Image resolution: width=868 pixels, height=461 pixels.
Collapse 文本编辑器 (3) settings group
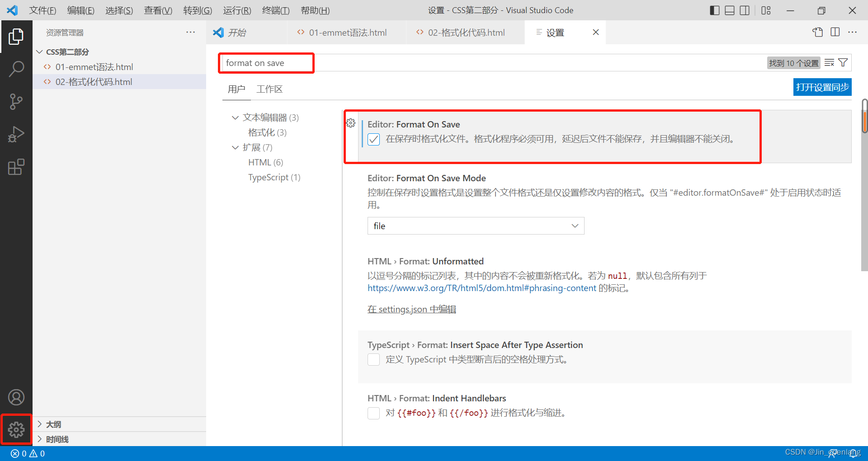[x=235, y=118]
